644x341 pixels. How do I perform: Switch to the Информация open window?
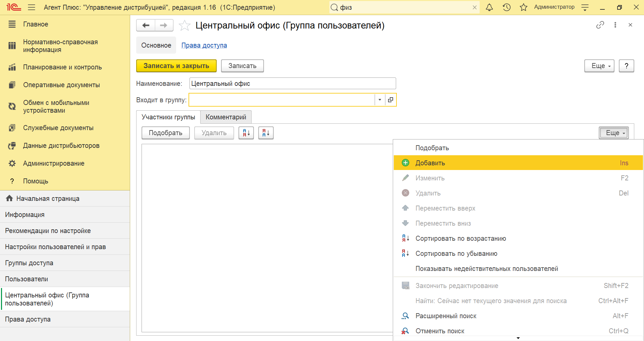click(x=65, y=215)
